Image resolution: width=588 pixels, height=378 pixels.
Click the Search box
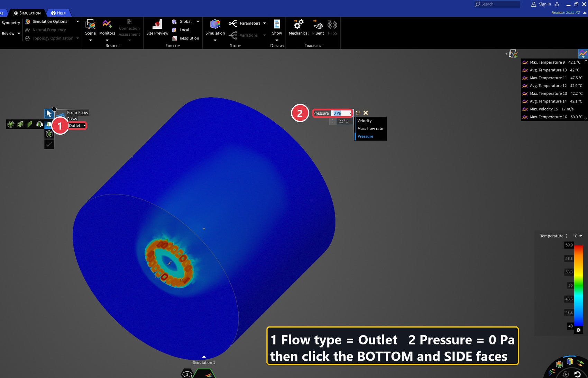(x=497, y=4)
